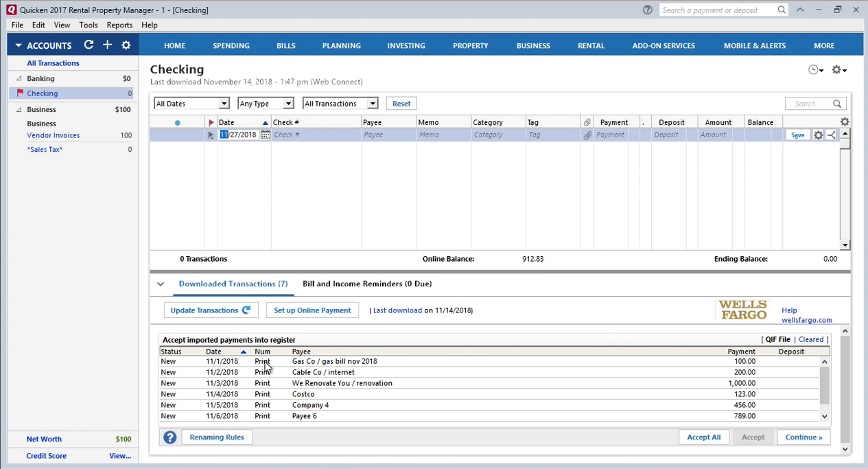
Task: Click the Category field in entry row
Action: [x=497, y=135]
